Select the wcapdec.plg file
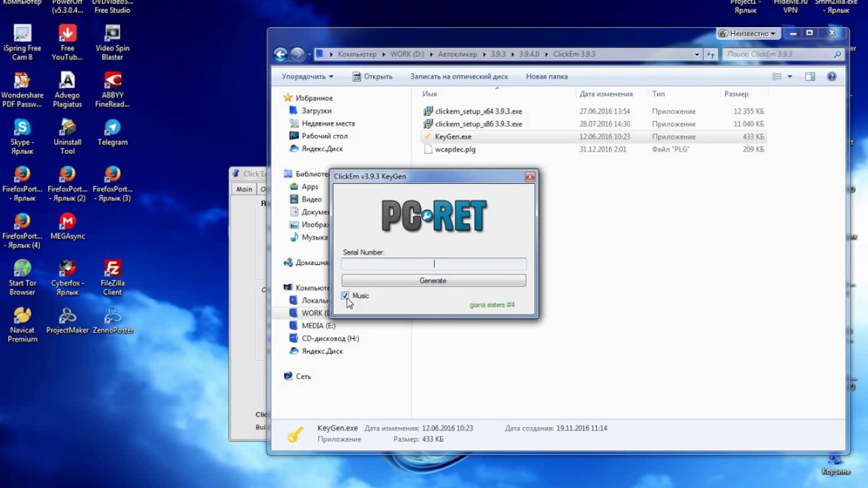The width and height of the screenshot is (868, 488). click(x=454, y=150)
